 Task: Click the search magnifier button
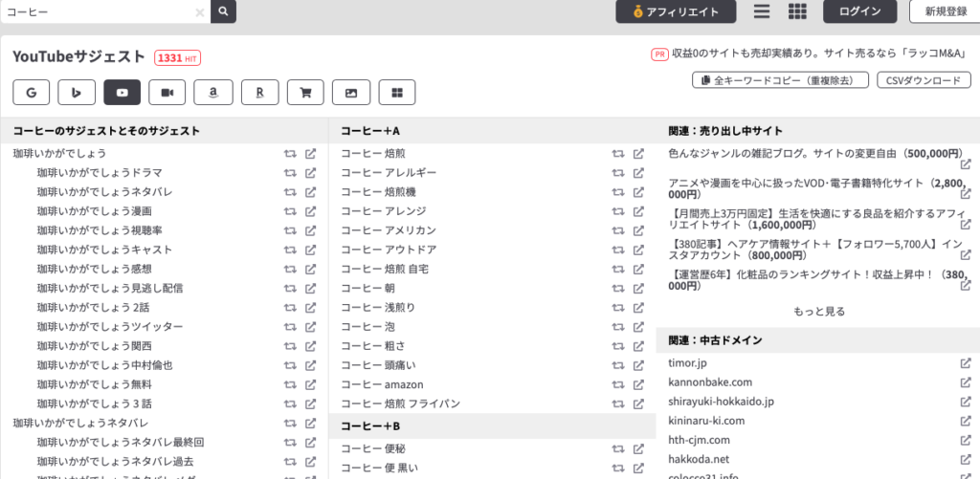point(223,11)
